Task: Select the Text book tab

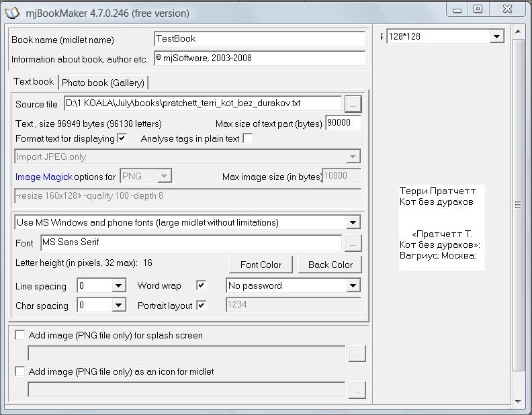Action: 34,82
